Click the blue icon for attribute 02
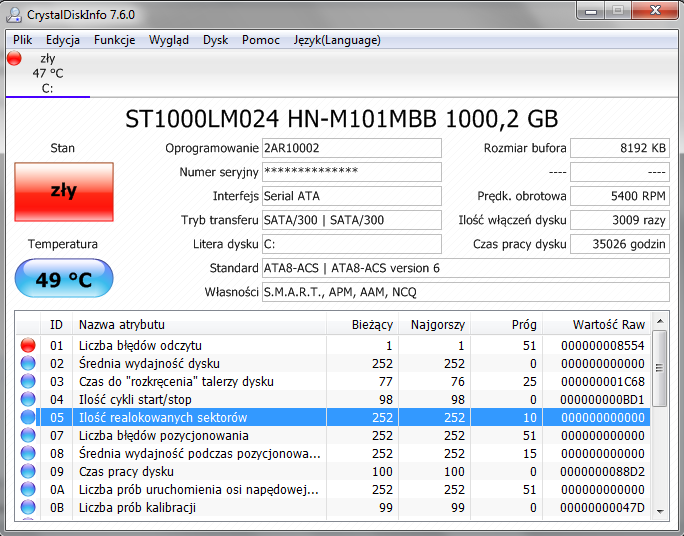The image size is (684, 536). [x=28, y=363]
